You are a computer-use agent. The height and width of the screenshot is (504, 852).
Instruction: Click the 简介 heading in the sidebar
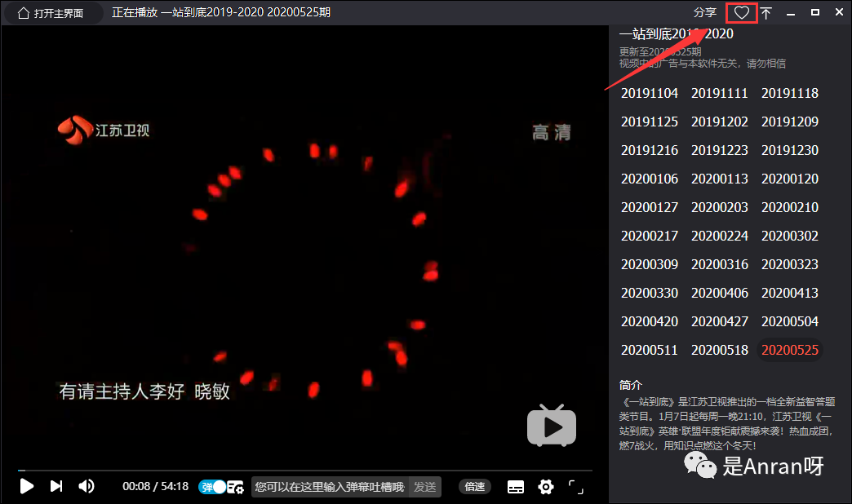(630, 385)
